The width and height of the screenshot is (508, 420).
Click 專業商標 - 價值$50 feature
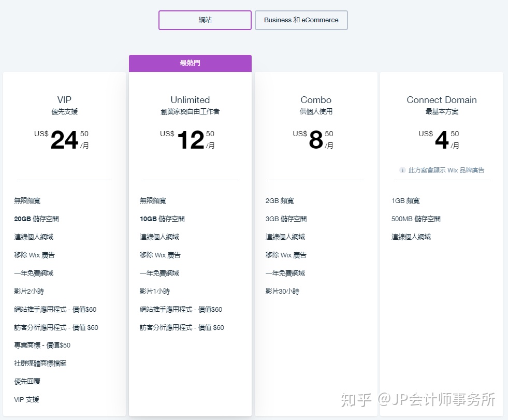(42, 345)
